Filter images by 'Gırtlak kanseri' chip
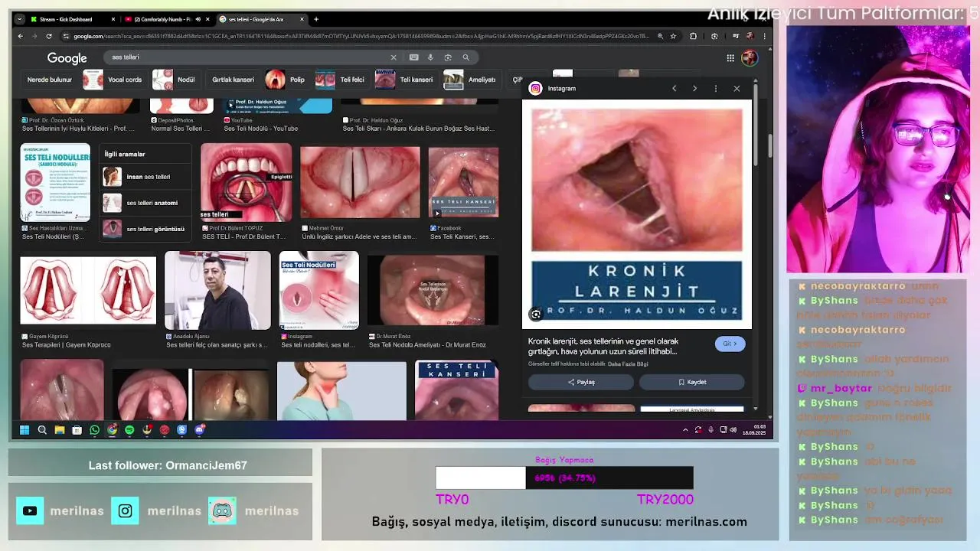Screen dimensions: 980x551 (233, 80)
